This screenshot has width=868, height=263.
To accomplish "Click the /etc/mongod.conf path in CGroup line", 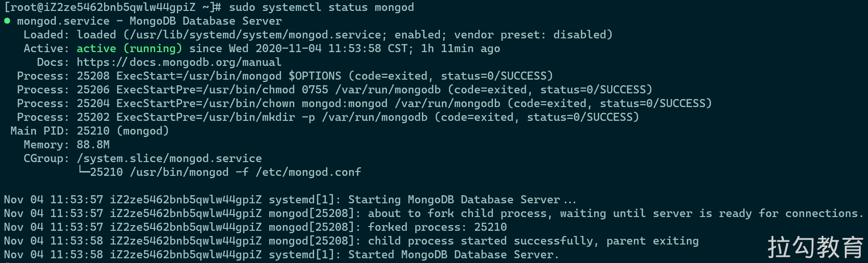I will [x=308, y=172].
